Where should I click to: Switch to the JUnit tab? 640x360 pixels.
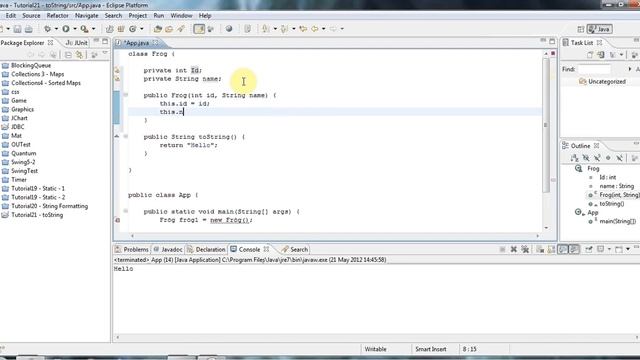pos(76,42)
